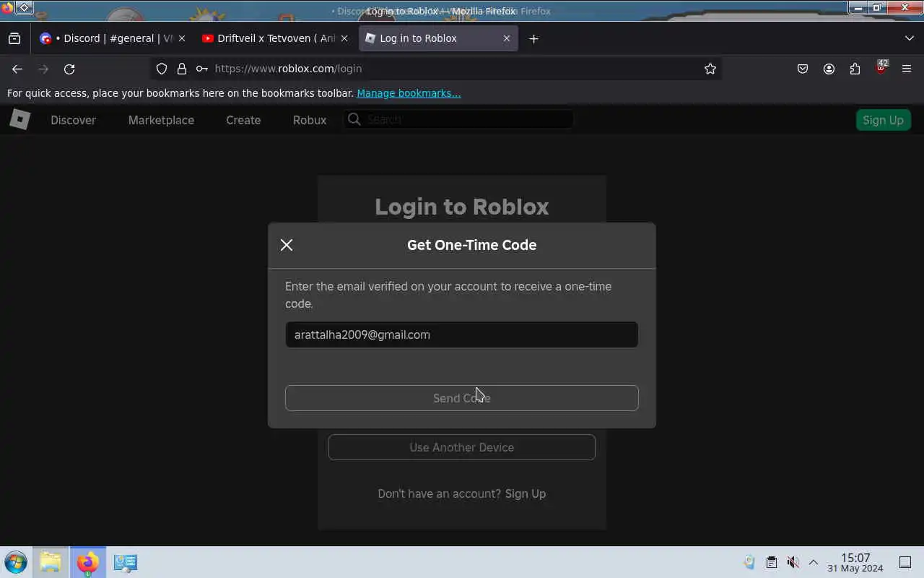The height and width of the screenshot is (578, 924).
Task: Click the Roblox search magnifier icon
Action: 354,119
